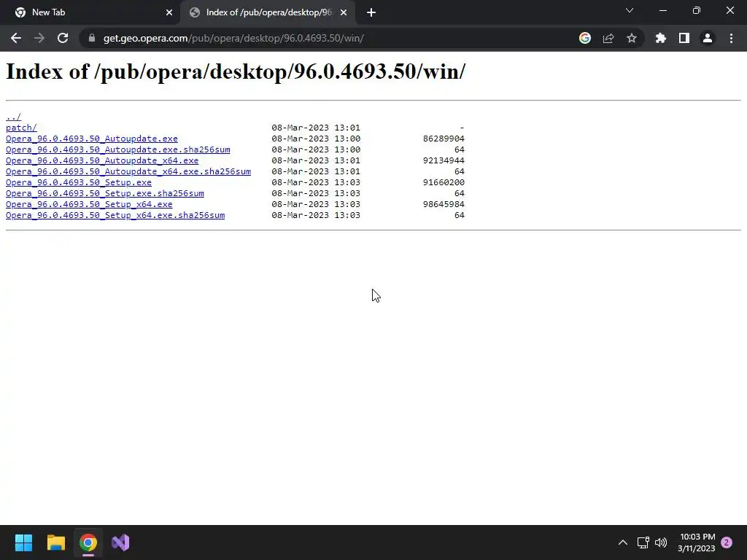Open tab search chevron dropdown
The image size is (747, 560).
630,10
